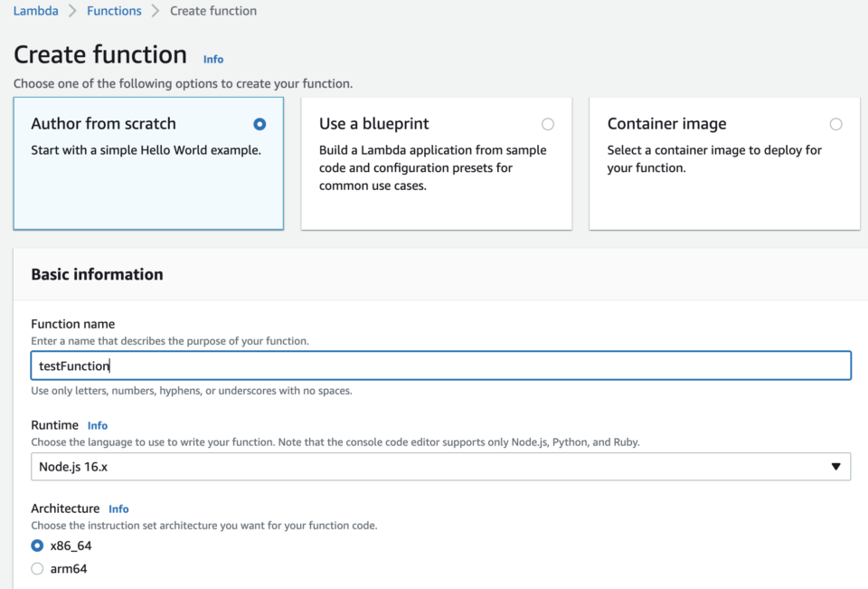Click the Use a blueprint card
The image size is (868, 589).
coord(436,163)
